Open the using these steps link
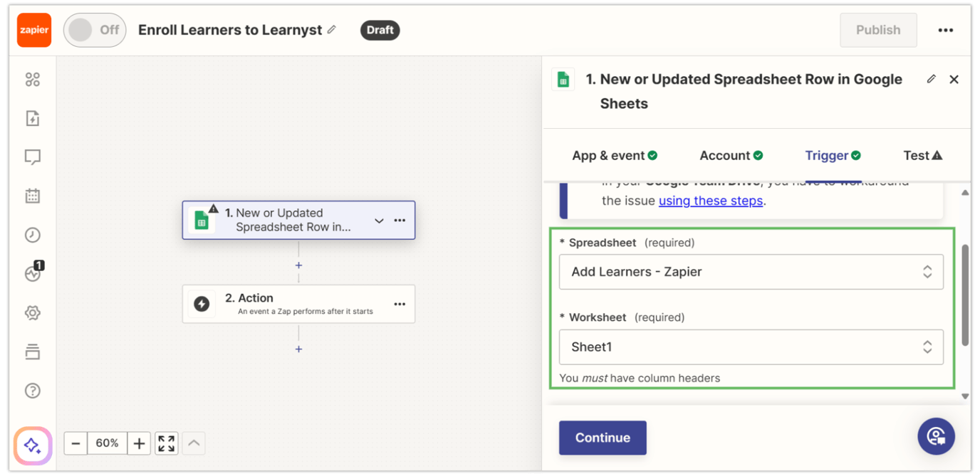This screenshot has height=476, width=980. tap(710, 201)
